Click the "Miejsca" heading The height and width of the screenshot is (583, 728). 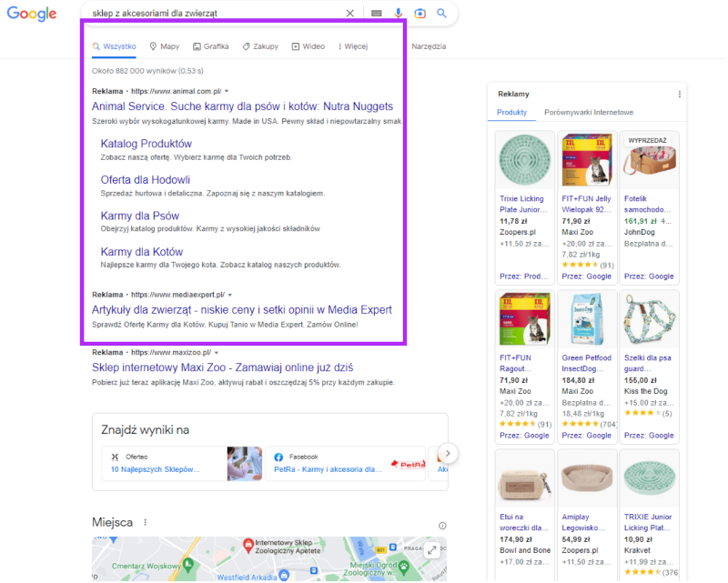point(112,522)
